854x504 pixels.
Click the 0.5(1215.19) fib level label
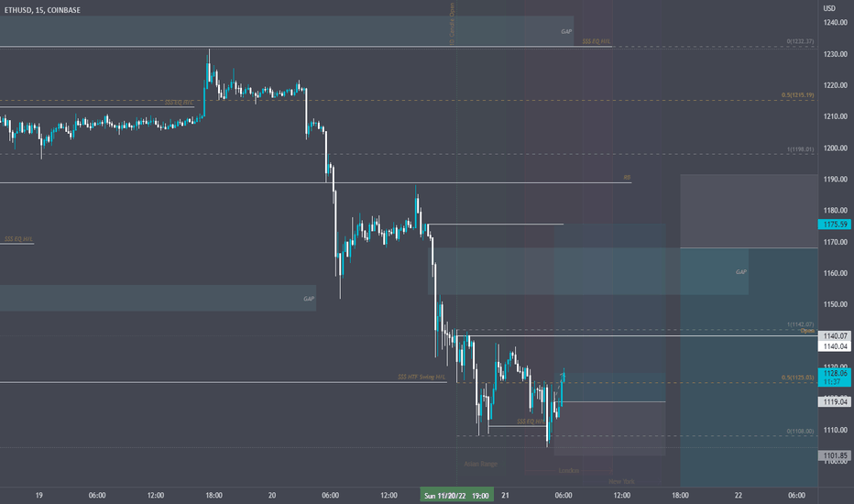797,95
